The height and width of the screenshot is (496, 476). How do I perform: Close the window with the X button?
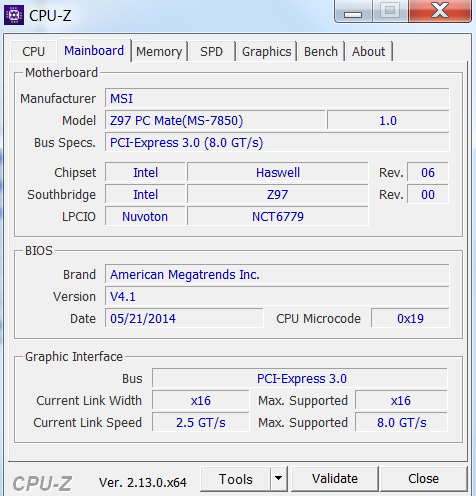(x=440, y=11)
